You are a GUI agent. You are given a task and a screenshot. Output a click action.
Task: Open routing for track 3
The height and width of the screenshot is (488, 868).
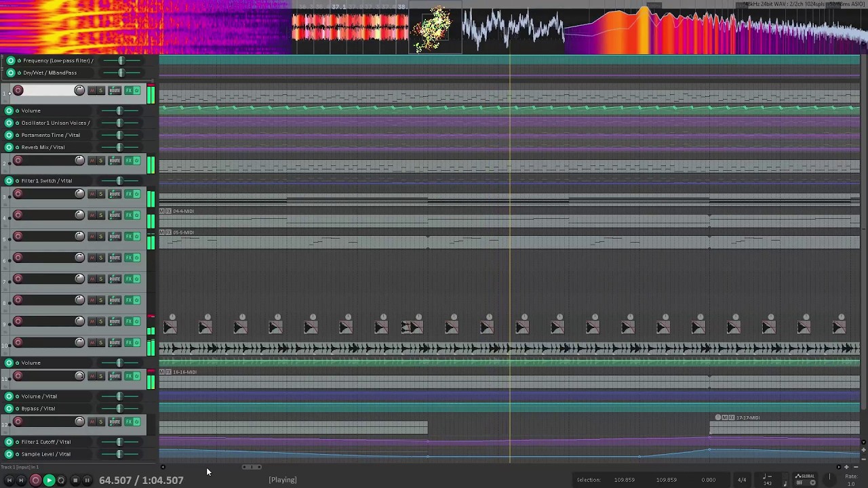tap(115, 194)
